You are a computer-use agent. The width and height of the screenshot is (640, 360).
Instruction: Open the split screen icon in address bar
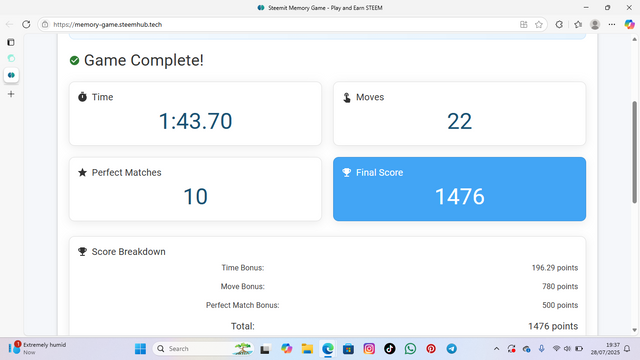click(x=524, y=24)
